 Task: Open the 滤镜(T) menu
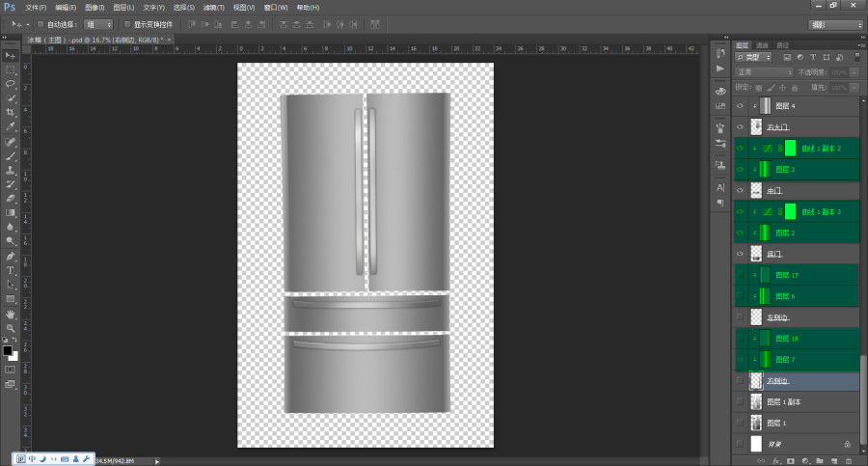tap(214, 8)
